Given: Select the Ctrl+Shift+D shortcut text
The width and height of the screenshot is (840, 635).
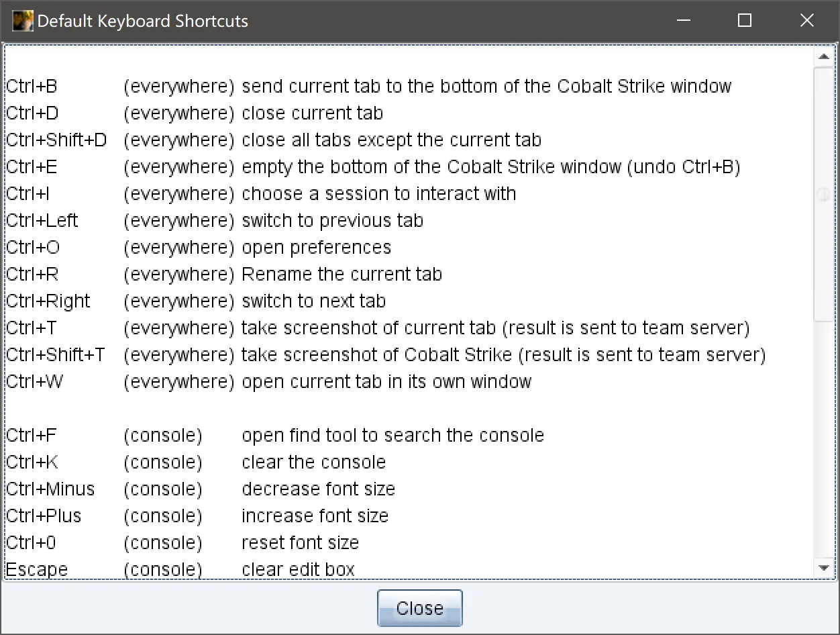Looking at the screenshot, I should click(56, 140).
